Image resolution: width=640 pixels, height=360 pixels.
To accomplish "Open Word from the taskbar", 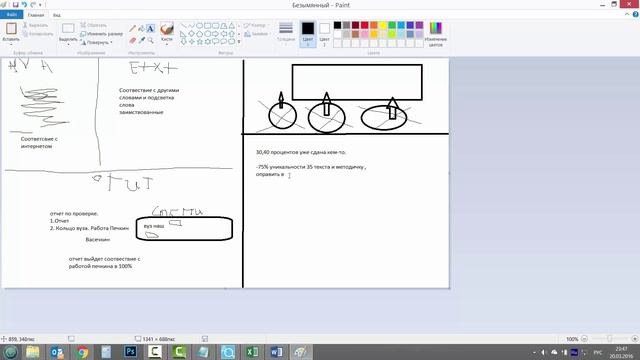I will coord(276,352).
